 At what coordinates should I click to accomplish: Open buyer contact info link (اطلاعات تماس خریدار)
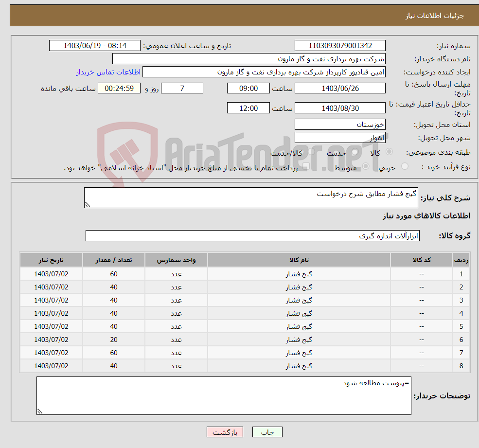[x=108, y=72]
